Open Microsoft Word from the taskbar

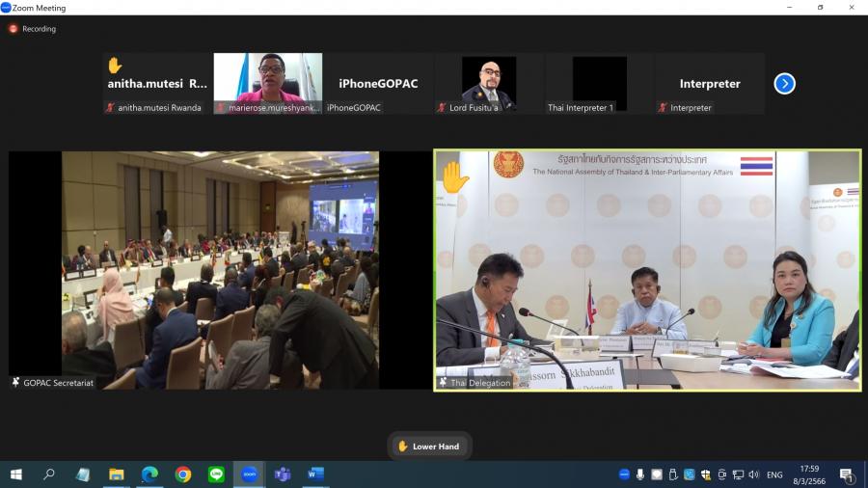pos(315,474)
